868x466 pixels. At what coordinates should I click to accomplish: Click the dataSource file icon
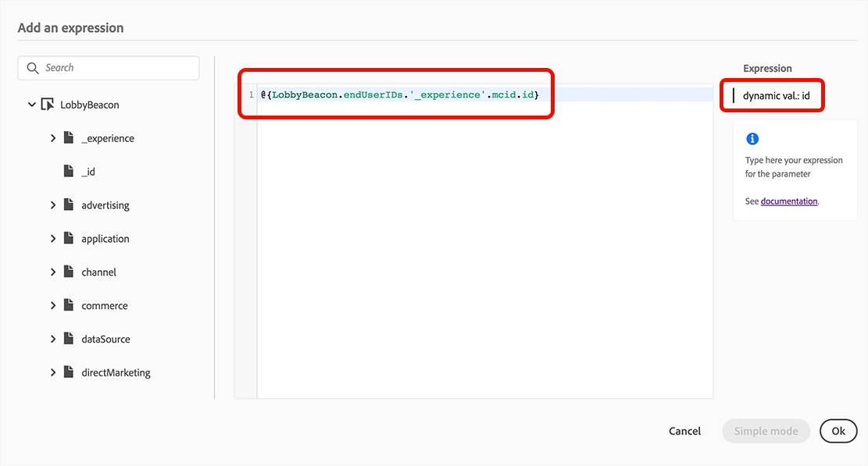[x=69, y=338]
